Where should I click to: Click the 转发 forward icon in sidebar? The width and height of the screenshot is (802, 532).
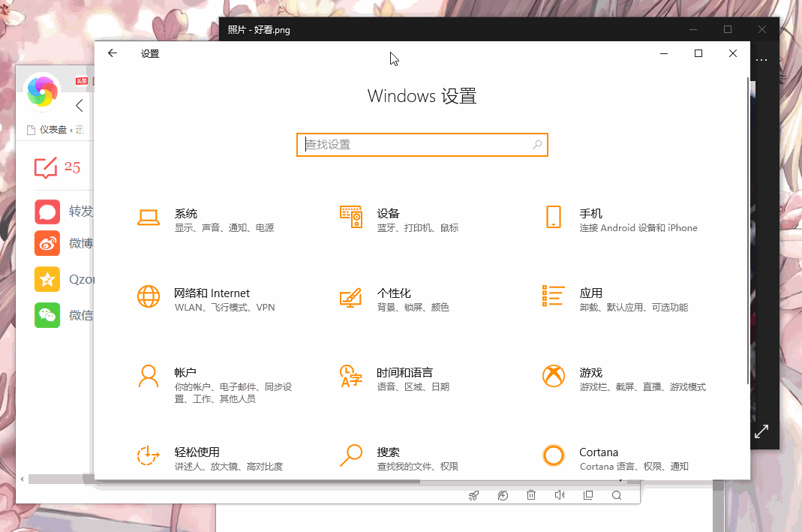click(47, 212)
